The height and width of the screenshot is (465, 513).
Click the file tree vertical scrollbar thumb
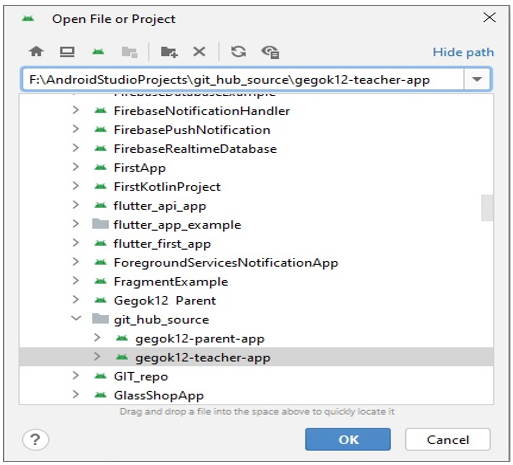click(x=487, y=208)
